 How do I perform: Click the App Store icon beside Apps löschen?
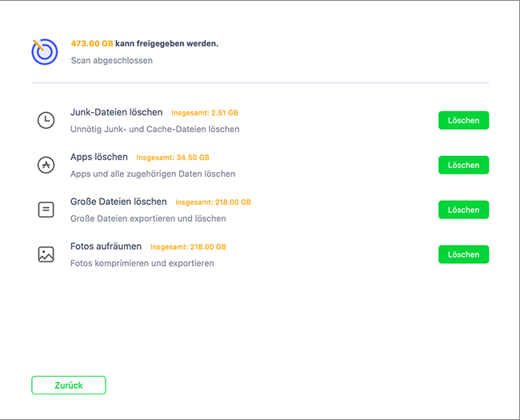[46, 165]
